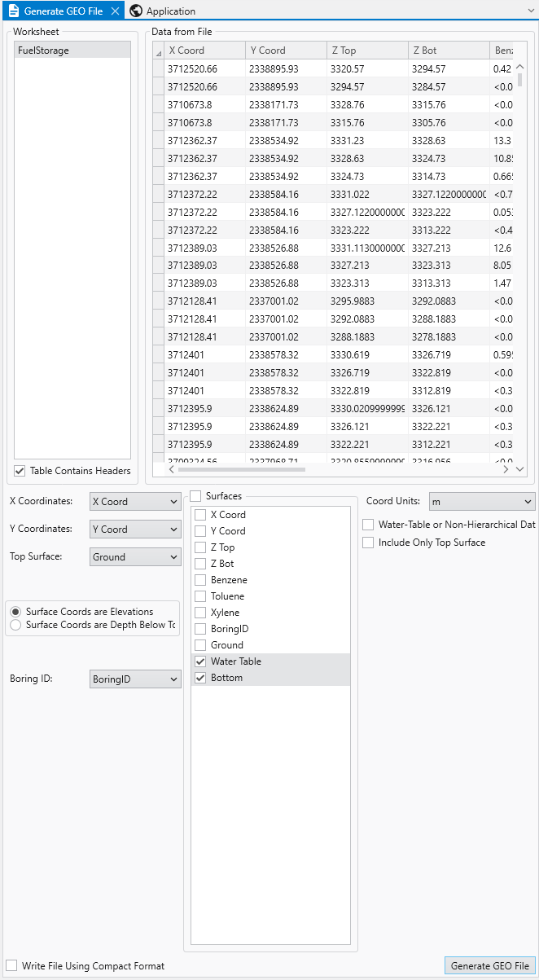Open the X Coordinates dropdown

[x=134, y=502]
